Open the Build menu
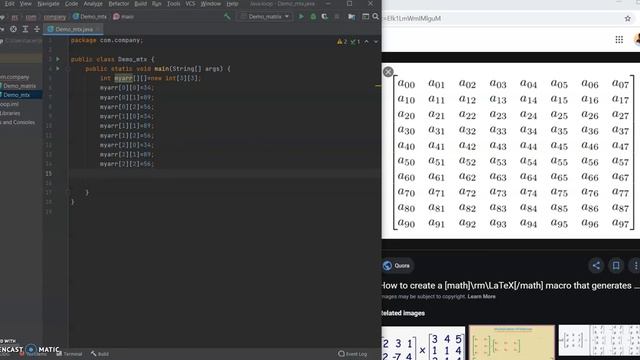The height and width of the screenshot is (360, 640). 140,4
